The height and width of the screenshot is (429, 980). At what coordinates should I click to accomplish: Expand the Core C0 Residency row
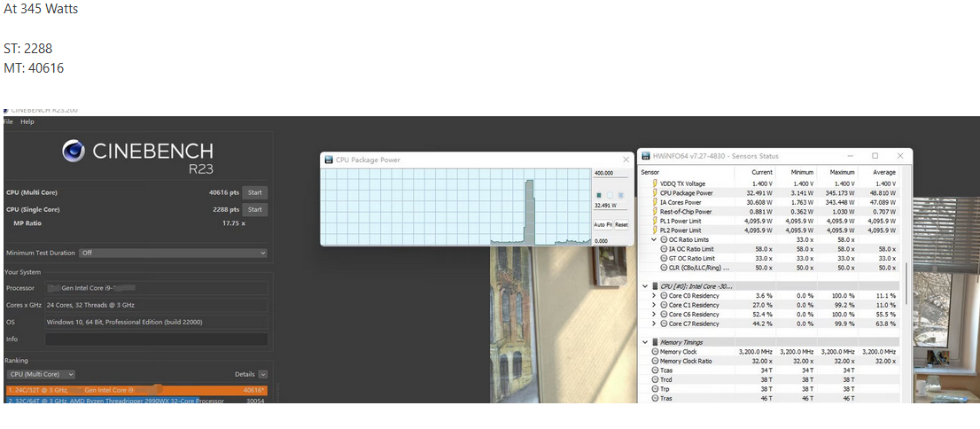click(x=655, y=296)
